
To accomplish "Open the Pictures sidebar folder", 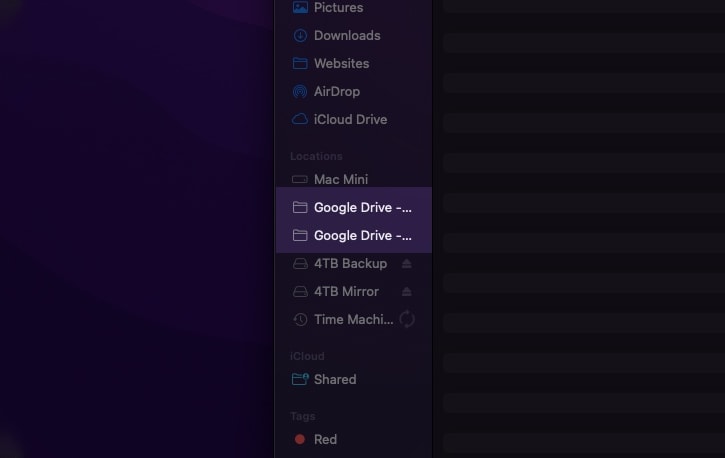I will pos(354,7).
